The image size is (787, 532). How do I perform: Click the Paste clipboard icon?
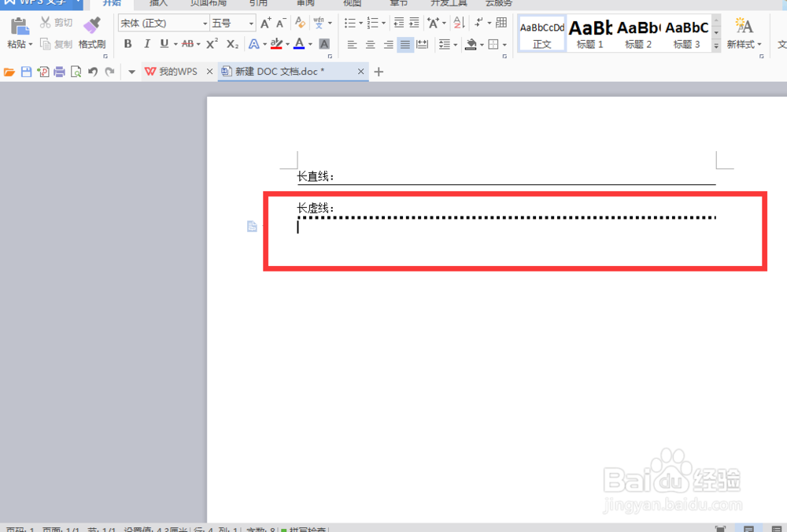[19, 26]
